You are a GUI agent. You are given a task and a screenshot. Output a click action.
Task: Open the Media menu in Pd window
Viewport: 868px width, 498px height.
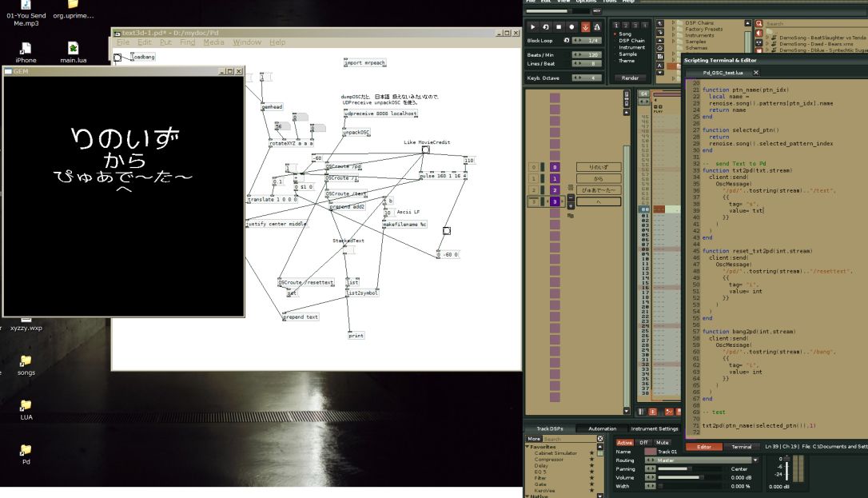[213, 42]
